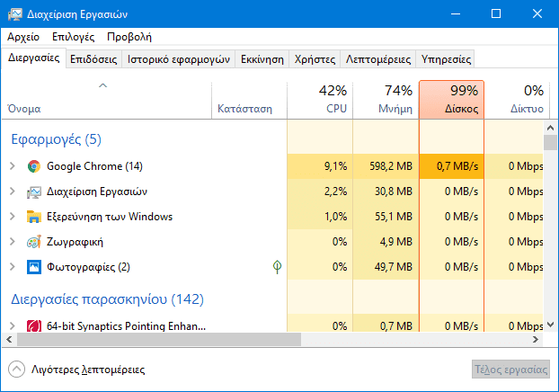Sort processes by the CPU column
This screenshot has height=392, width=559.
click(320, 99)
